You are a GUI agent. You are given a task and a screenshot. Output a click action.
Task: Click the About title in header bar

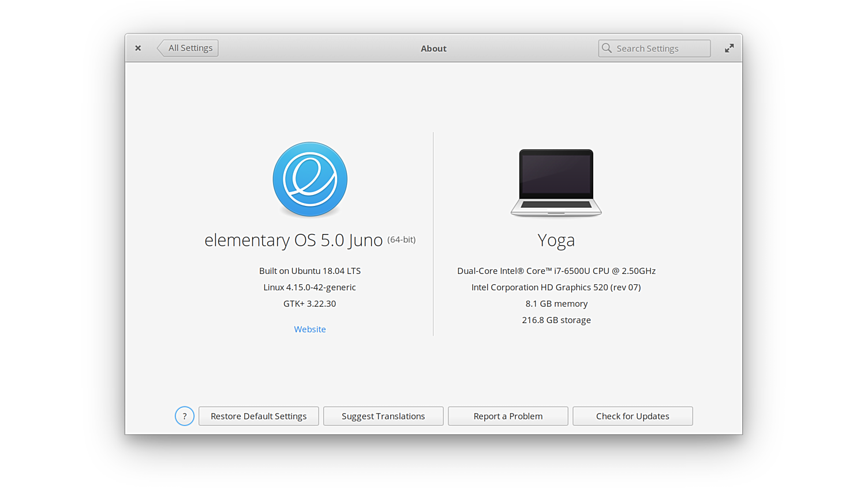(433, 48)
